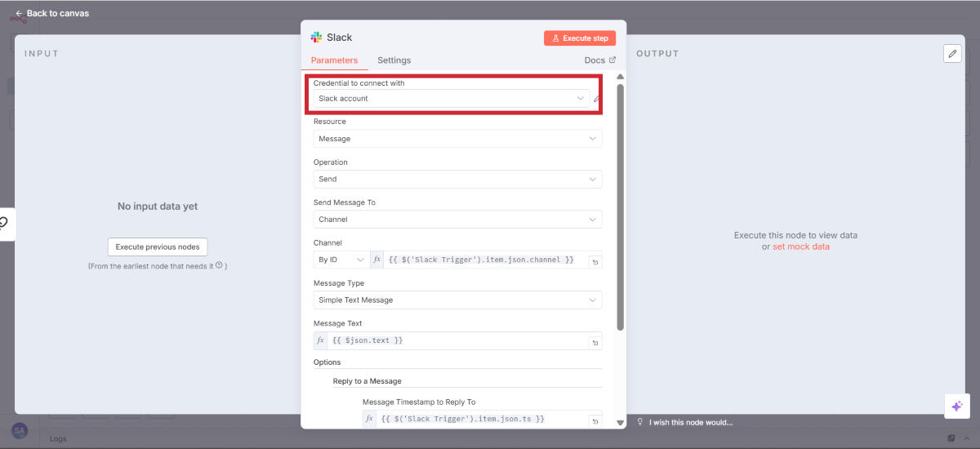Open the Credential to connect with dropdown
980x449 pixels.
(452, 99)
